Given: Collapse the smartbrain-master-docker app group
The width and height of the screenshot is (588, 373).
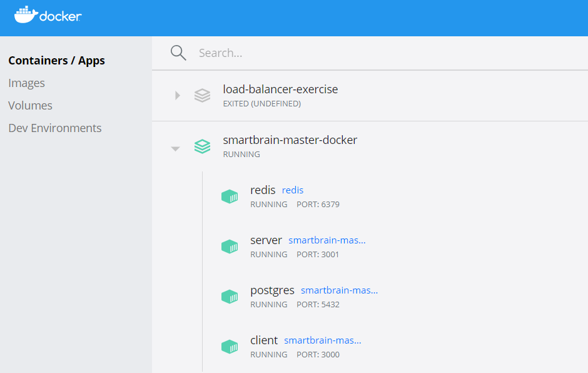Looking at the screenshot, I should point(176,149).
